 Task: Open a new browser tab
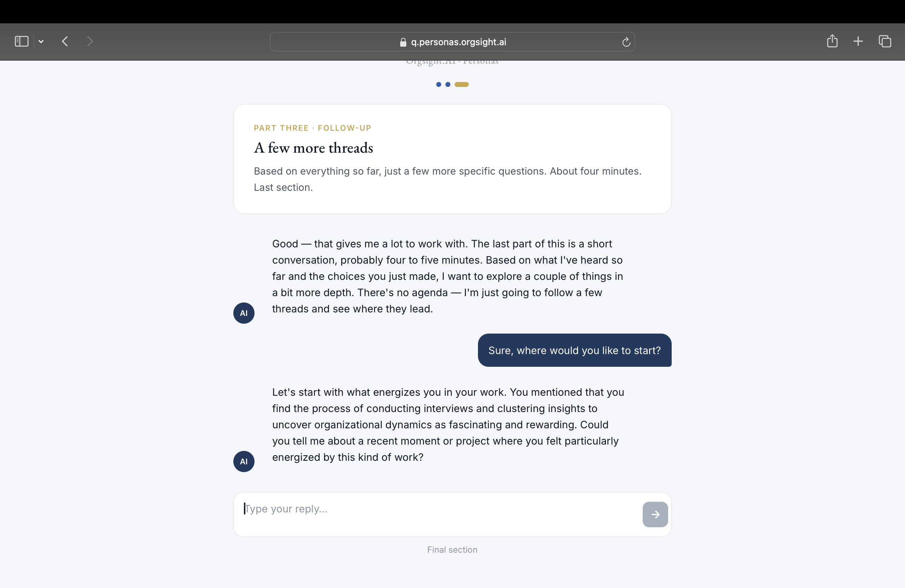point(858,41)
